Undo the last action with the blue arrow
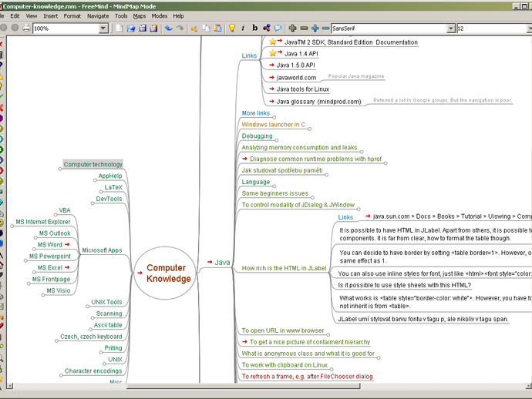The image size is (532, 399). click(169, 28)
